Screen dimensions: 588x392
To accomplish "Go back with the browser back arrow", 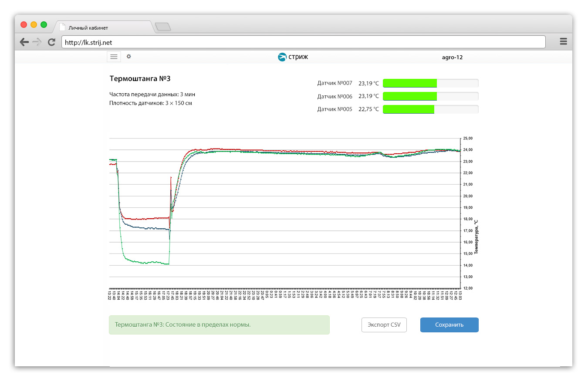I will (24, 42).
